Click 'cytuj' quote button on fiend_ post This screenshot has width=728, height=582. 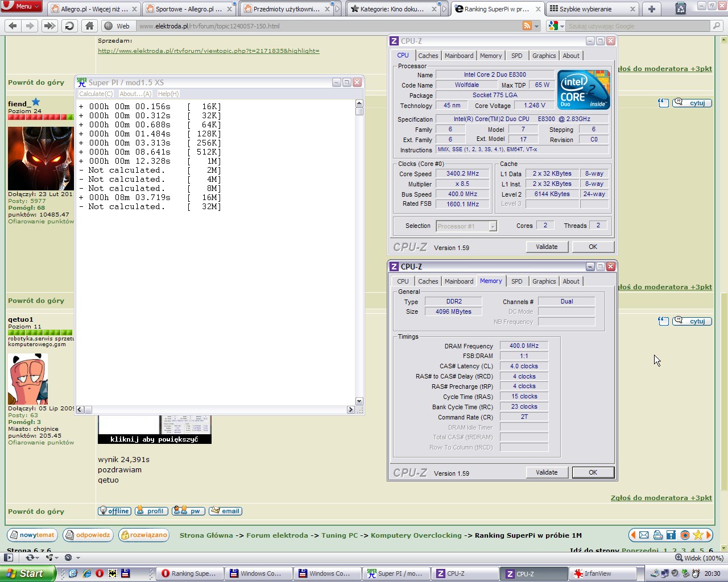coord(692,103)
